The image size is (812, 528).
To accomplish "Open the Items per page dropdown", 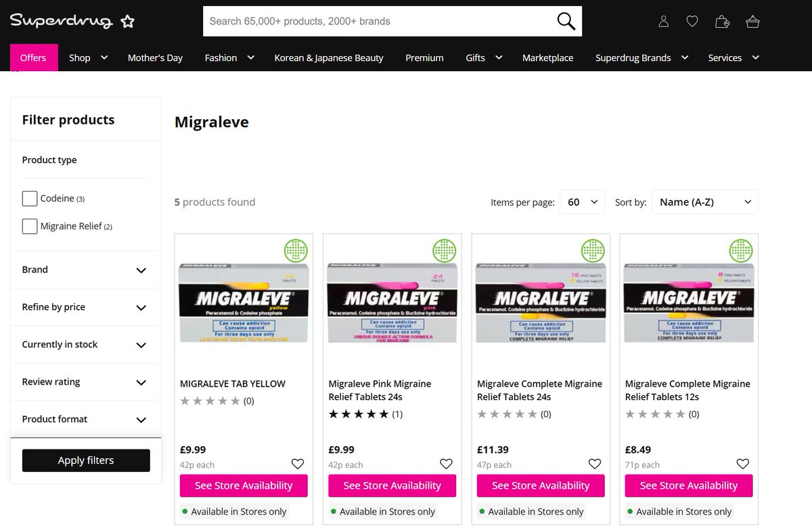I will pyautogui.click(x=583, y=202).
